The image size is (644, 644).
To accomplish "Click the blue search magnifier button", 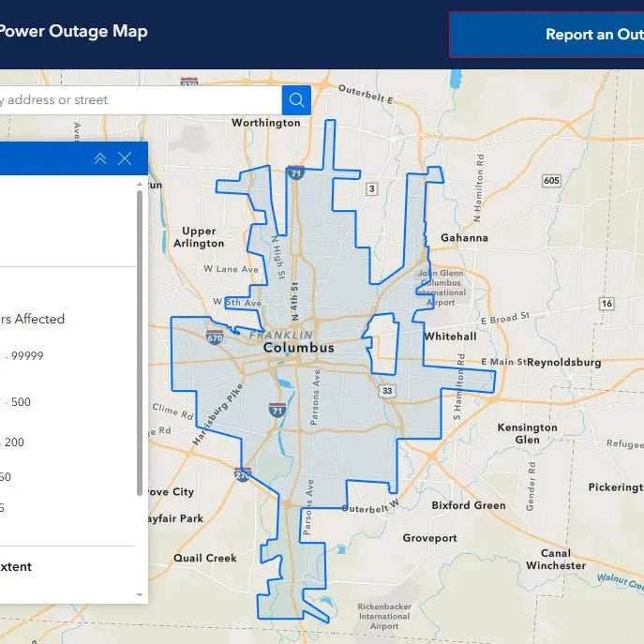I will (x=296, y=99).
